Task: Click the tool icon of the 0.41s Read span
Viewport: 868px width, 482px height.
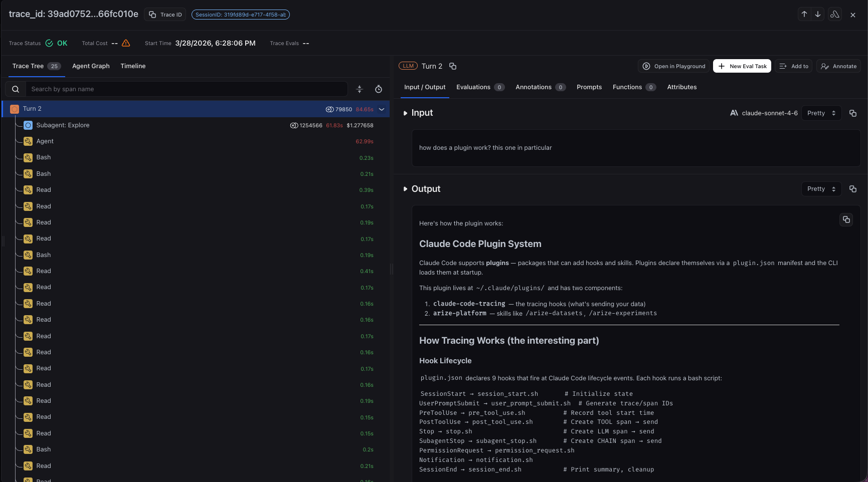Action: click(x=28, y=271)
